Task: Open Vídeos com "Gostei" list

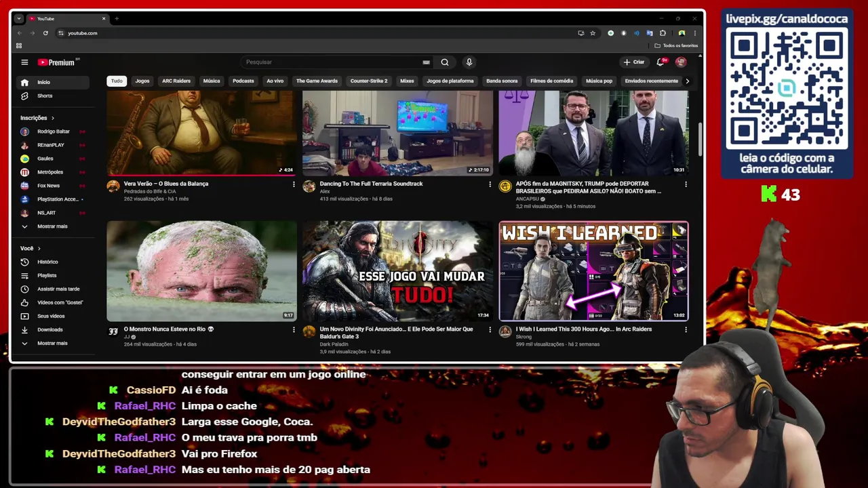Action: pyautogui.click(x=53, y=302)
